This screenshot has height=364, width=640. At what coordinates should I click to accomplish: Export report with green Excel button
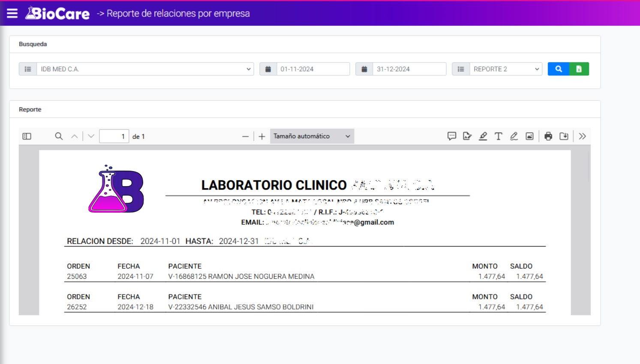coord(579,69)
